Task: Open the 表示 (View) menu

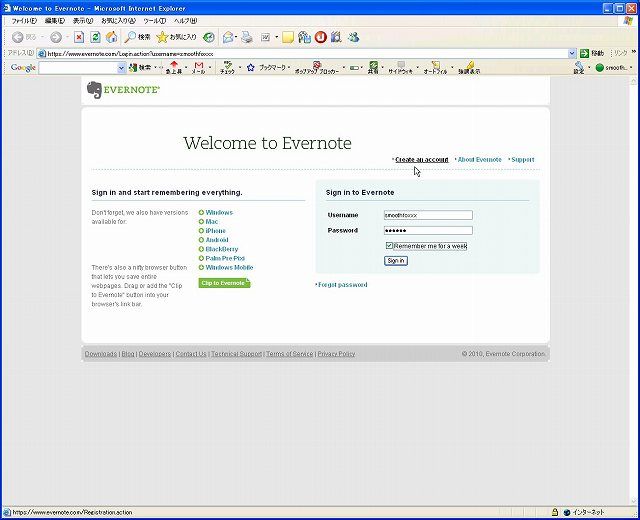Action: [x=83, y=20]
